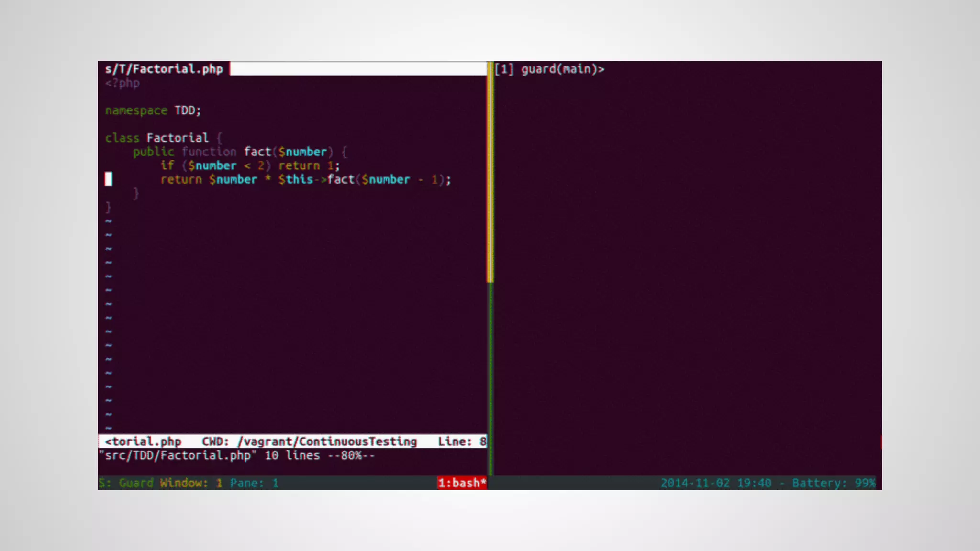
Task: Click the CWD path in vim statusline
Action: [x=327, y=441]
